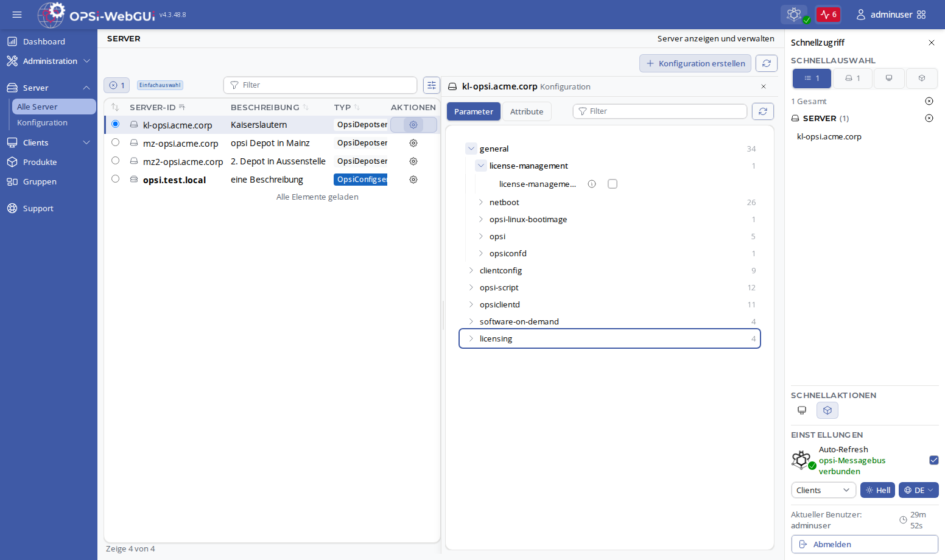Expand opsi-linux-bootimage node

click(481, 219)
